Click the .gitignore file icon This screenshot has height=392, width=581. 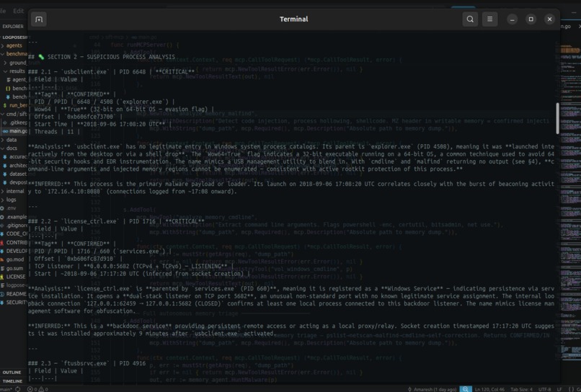tap(2, 226)
